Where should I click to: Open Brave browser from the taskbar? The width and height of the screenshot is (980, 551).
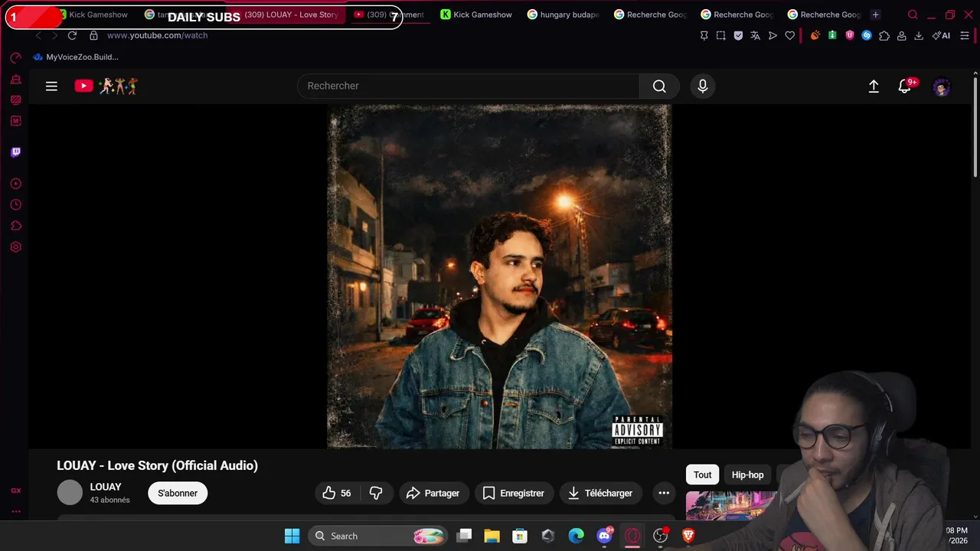(x=688, y=536)
